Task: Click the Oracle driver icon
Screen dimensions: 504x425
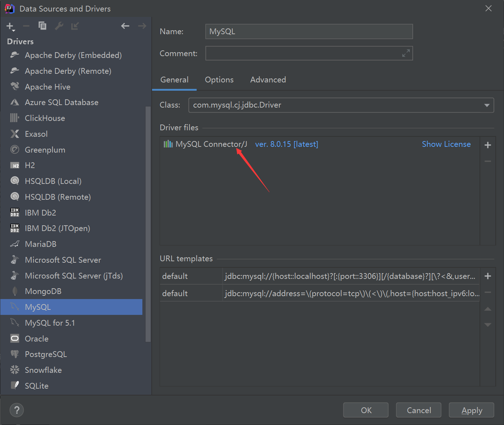Action: point(15,339)
